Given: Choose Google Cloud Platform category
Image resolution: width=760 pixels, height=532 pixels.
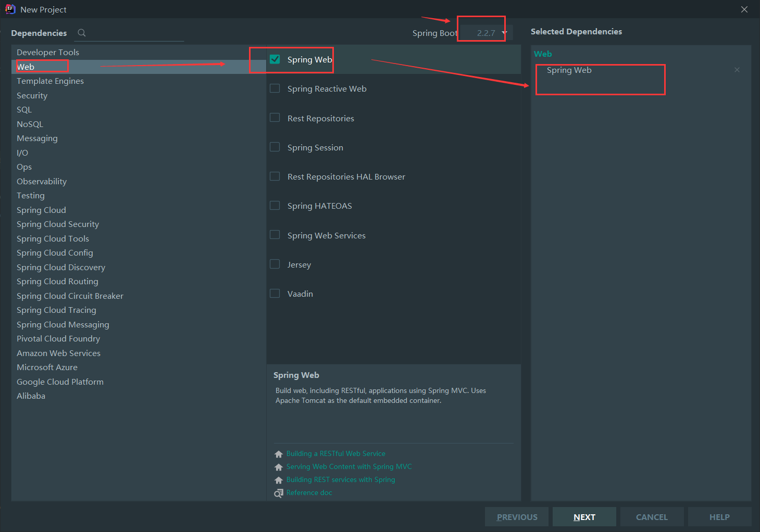Looking at the screenshot, I should click(x=139, y=382).
